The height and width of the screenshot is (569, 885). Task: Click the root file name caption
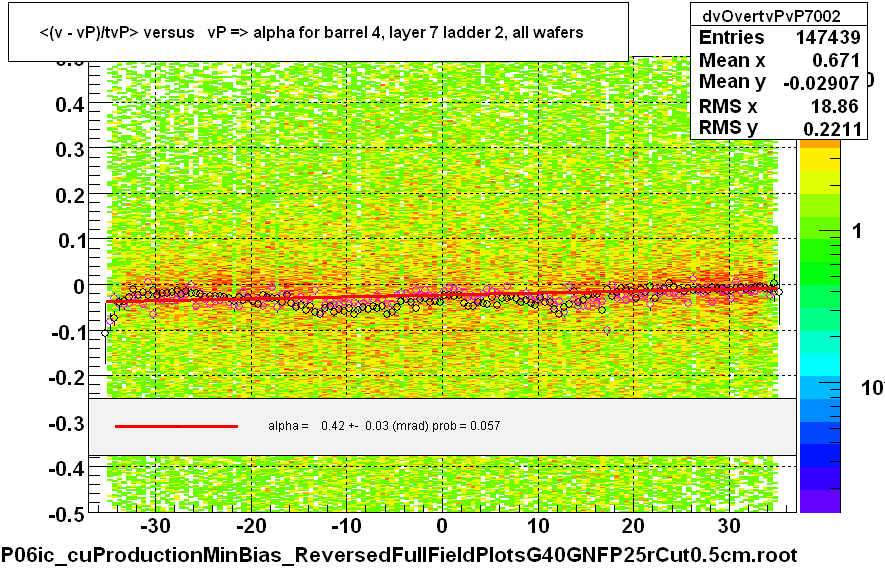coord(399,555)
